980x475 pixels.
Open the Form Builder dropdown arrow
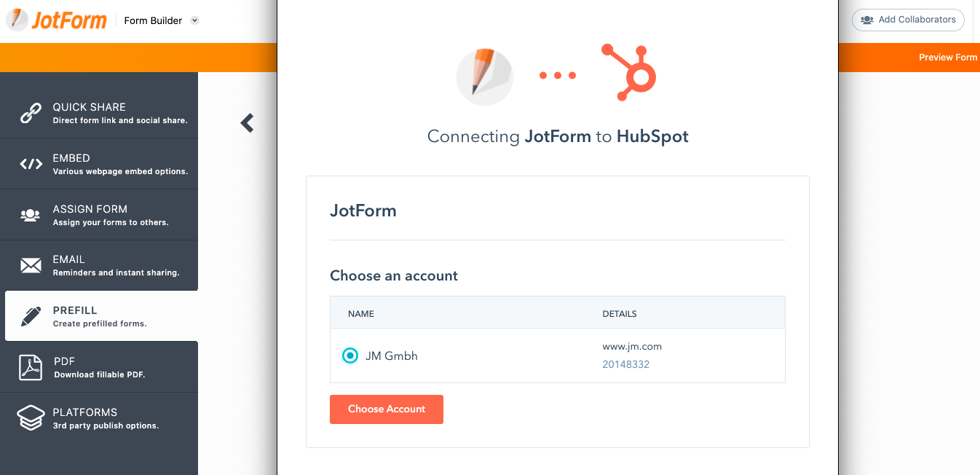[194, 20]
